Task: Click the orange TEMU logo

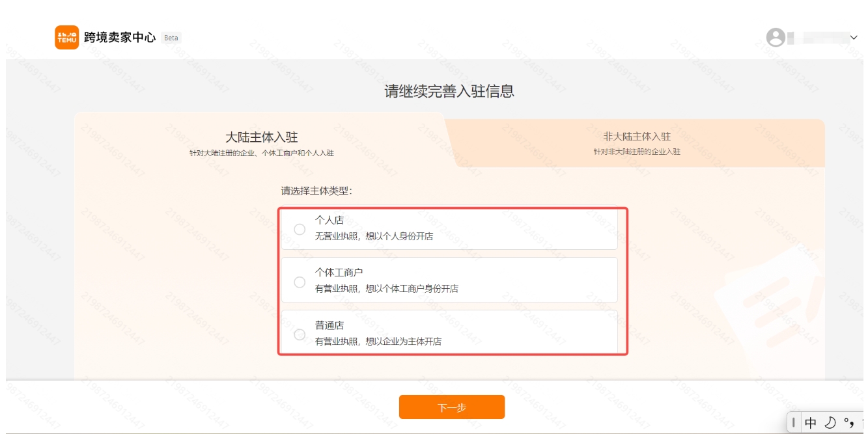Action: click(66, 37)
